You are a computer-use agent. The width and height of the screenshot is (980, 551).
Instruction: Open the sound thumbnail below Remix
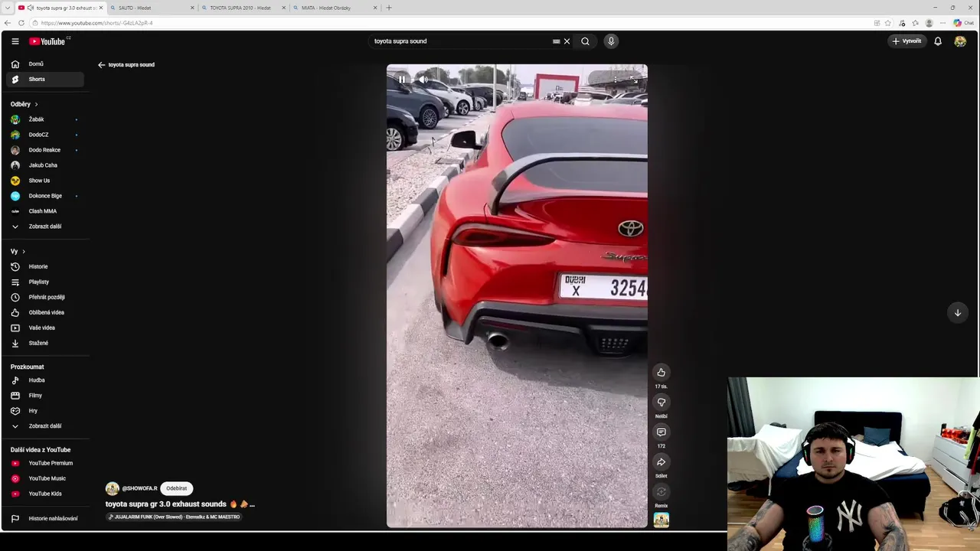[x=661, y=520]
